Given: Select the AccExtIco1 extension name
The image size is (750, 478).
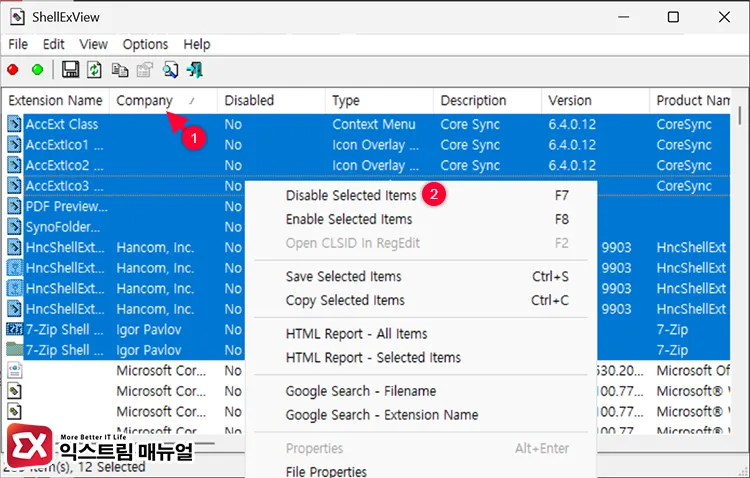Looking at the screenshot, I should click(65, 145).
